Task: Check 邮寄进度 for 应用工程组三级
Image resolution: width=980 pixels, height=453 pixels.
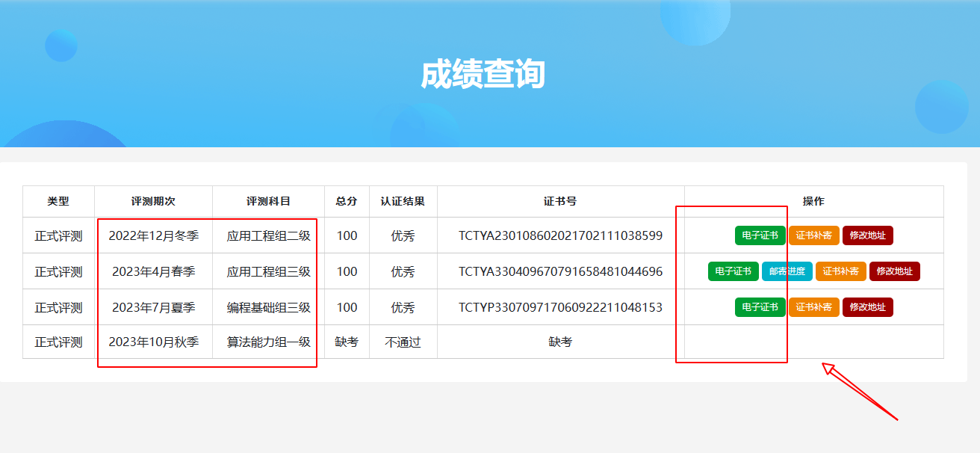Action: [x=787, y=271]
